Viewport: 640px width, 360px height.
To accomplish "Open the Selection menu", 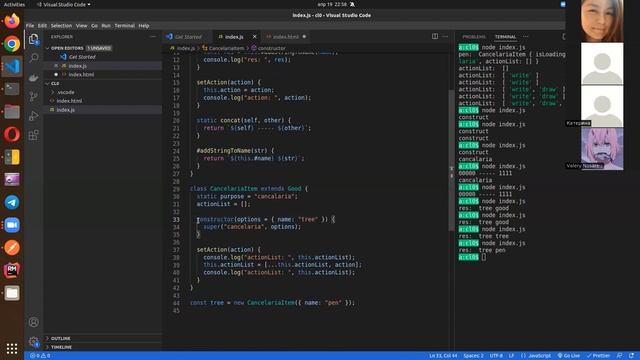I will tap(61, 26).
